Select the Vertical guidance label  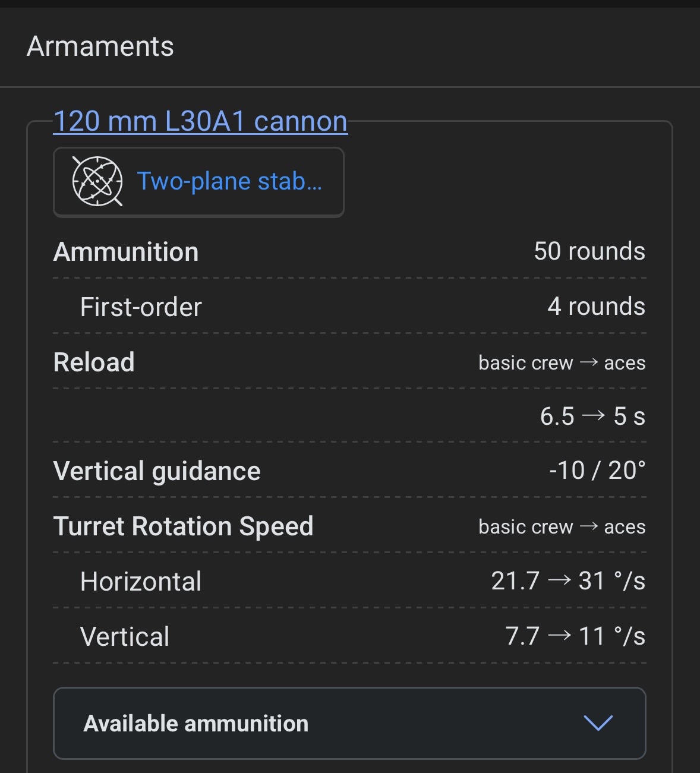(x=157, y=471)
